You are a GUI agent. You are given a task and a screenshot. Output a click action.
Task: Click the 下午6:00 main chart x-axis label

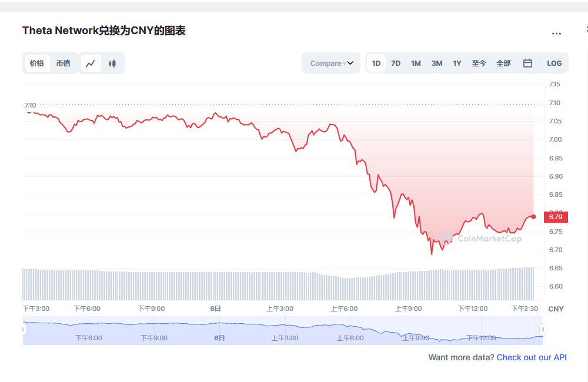coord(87,309)
